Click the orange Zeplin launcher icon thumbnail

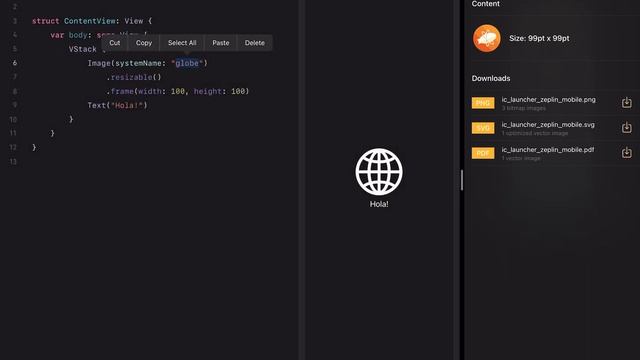point(487,38)
